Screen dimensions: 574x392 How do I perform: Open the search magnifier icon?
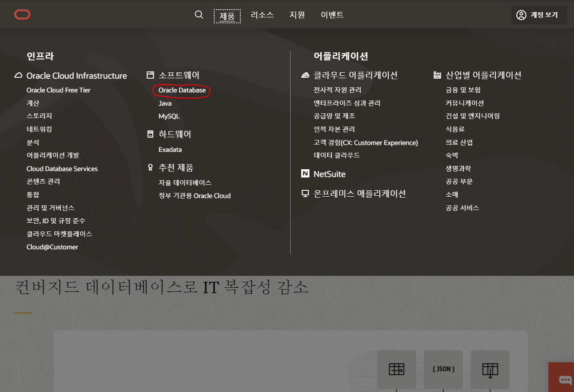click(199, 15)
